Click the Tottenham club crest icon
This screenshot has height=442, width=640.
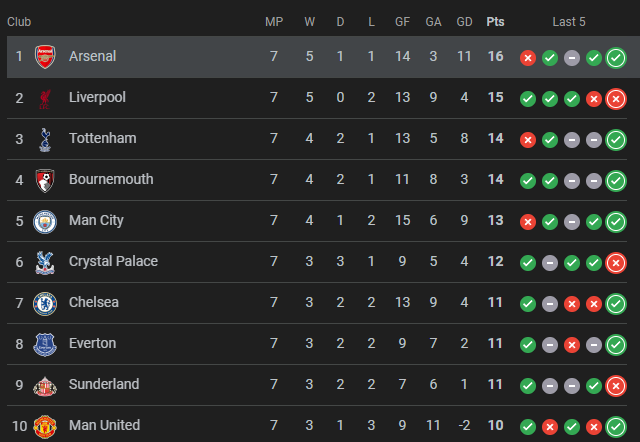click(46, 139)
